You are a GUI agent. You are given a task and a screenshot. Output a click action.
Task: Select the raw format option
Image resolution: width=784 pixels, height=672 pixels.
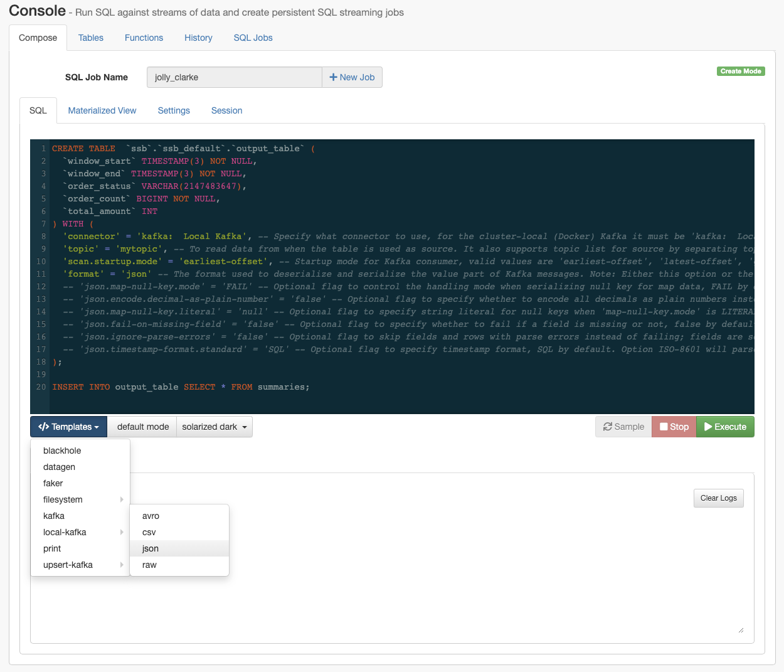(149, 565)
